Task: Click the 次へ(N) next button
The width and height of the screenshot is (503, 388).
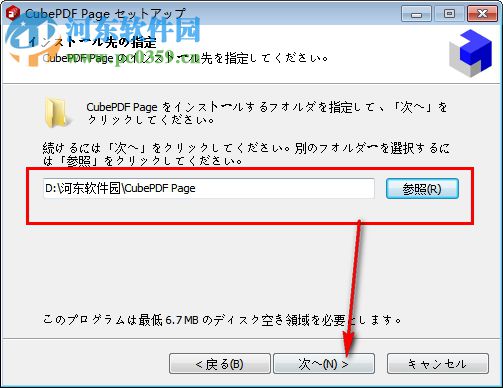Action: [x=324, y=364]
